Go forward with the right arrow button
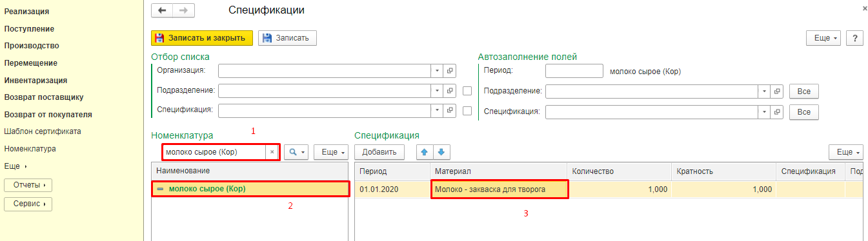This screenshot has height=241, width=868. (183, 10)
